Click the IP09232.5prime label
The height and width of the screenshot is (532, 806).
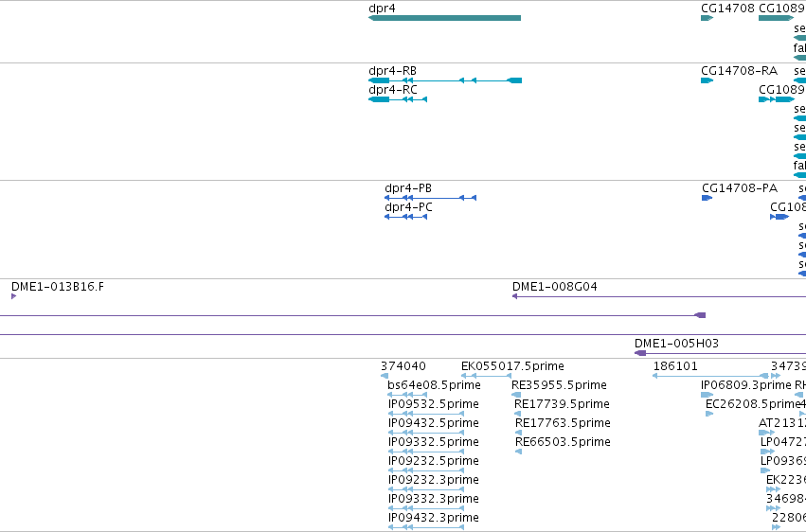434,461
